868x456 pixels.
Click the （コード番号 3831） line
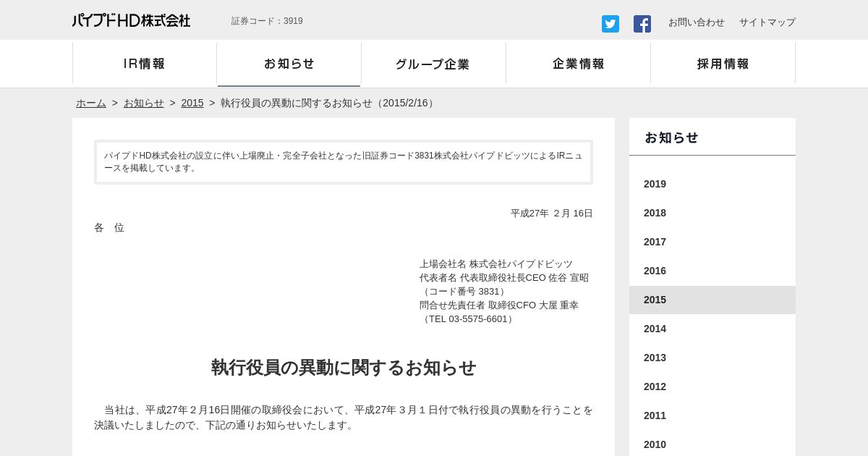pyautogui.click(x=464, y=291)
